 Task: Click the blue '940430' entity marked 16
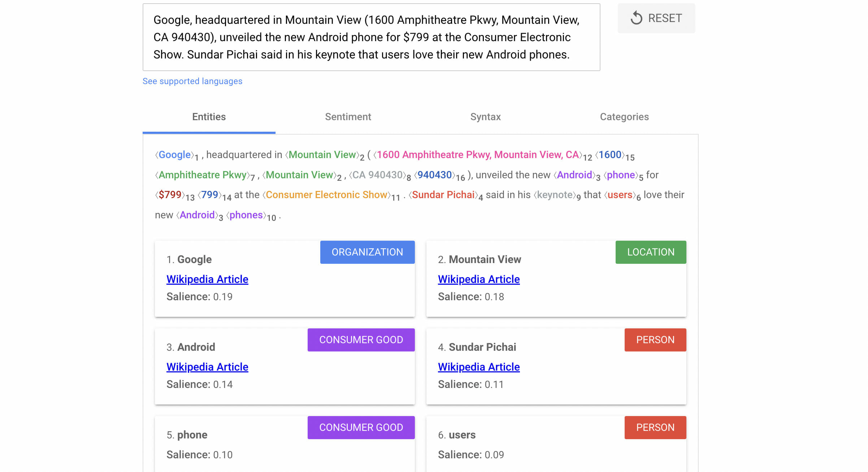click(x=434, y=175)
